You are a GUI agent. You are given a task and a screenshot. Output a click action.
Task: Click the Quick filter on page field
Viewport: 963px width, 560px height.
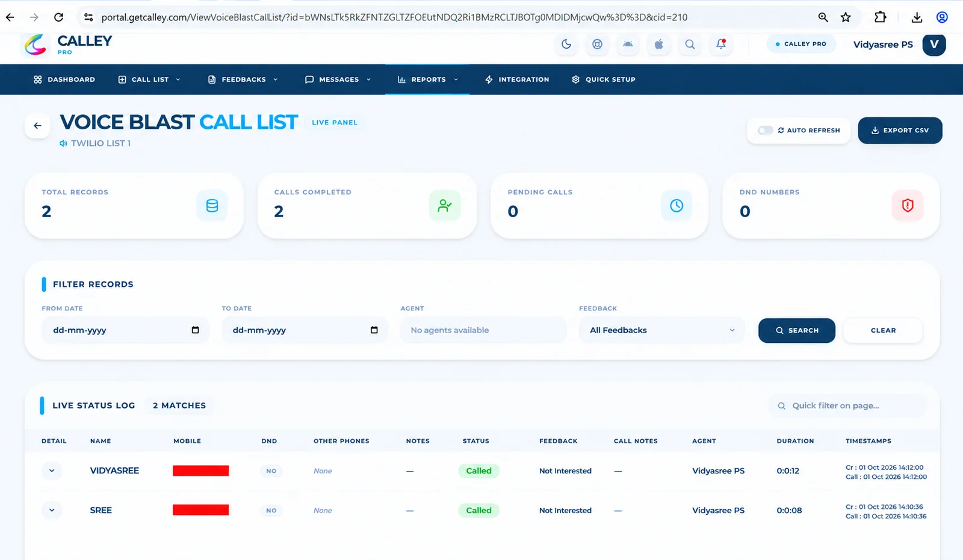click(x=847, y=405)
